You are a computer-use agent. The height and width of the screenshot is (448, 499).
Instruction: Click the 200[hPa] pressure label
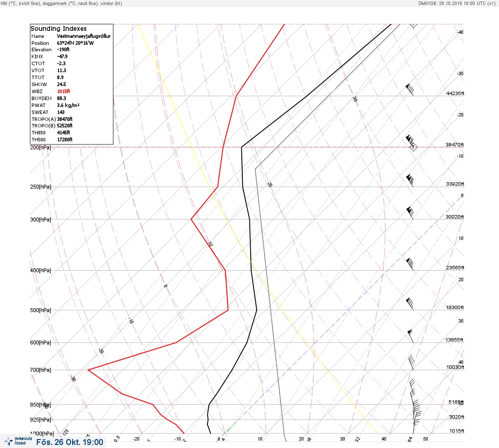(40, 147)
